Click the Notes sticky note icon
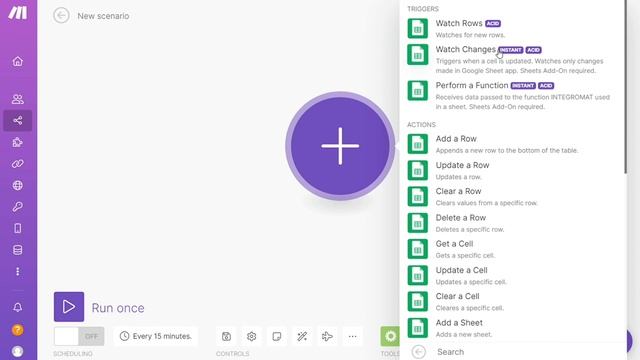Screen dimensions: 640x360 coord(277,336)
